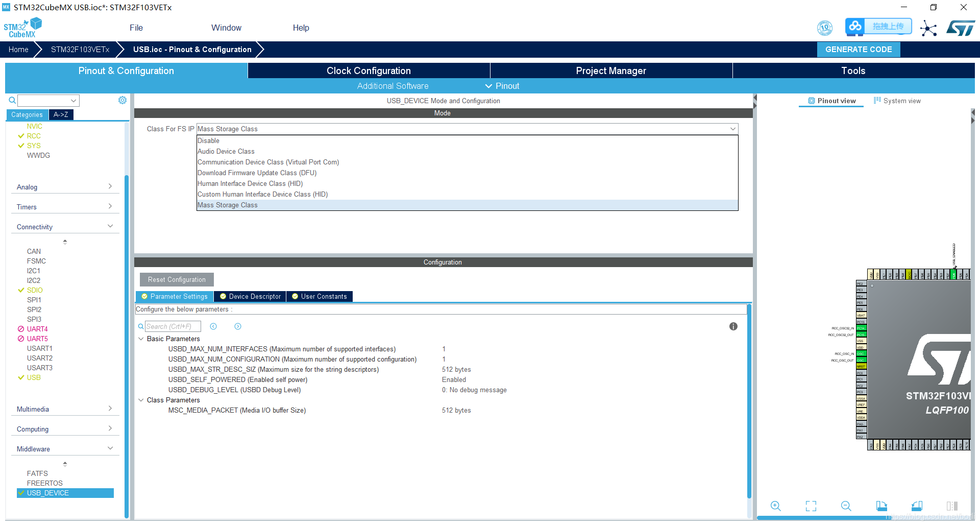The image size is (980, 526).
Task: Rotate chip view counterclockwise icon
Action: 917,506
